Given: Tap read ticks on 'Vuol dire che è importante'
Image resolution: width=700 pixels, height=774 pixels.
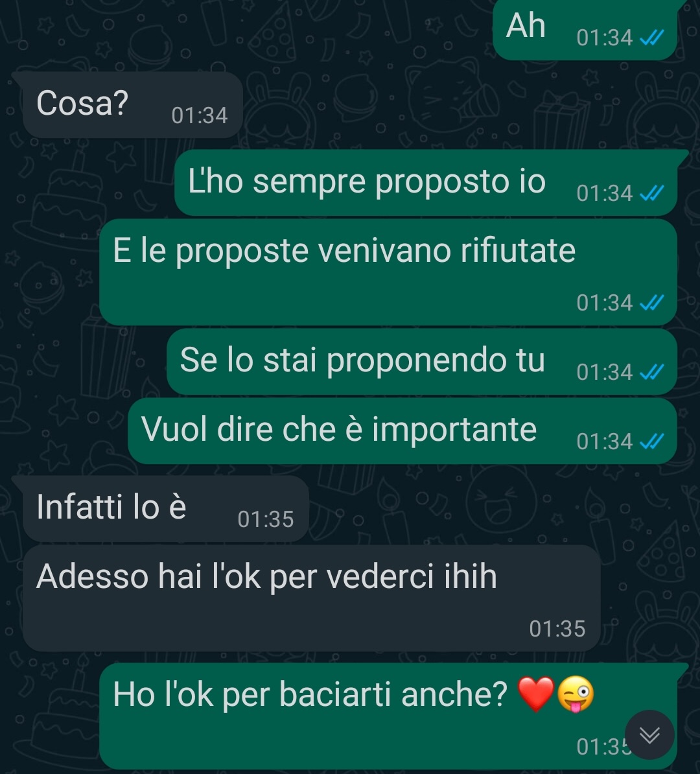Looking at the screenshot, I should tap(651, 441).
